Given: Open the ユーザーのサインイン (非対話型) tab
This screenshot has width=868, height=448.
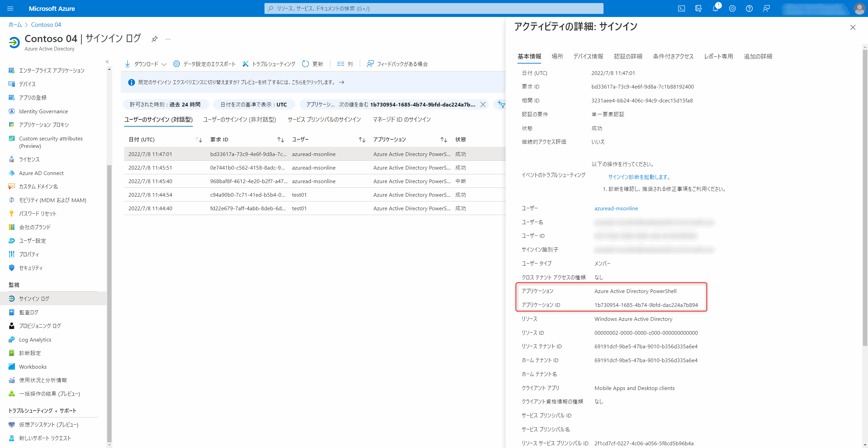Looking at the screenshot, I should (x=239, y=119).
